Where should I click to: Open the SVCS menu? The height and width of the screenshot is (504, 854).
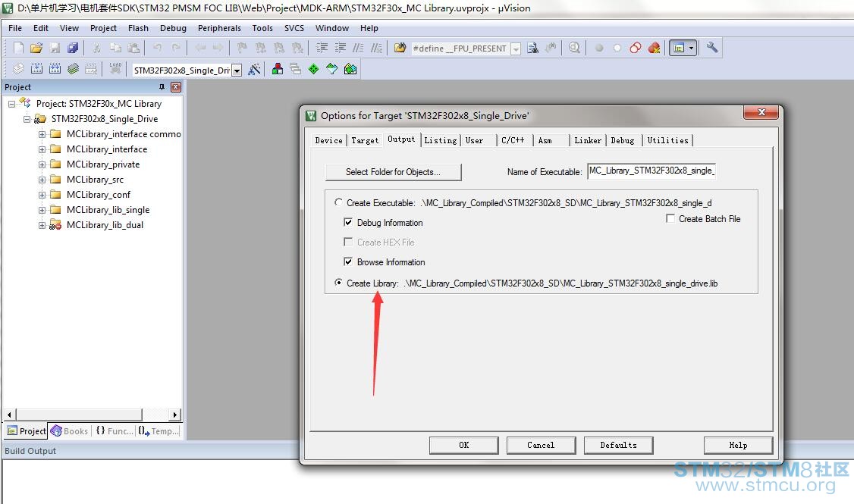[x=294, y=28]
